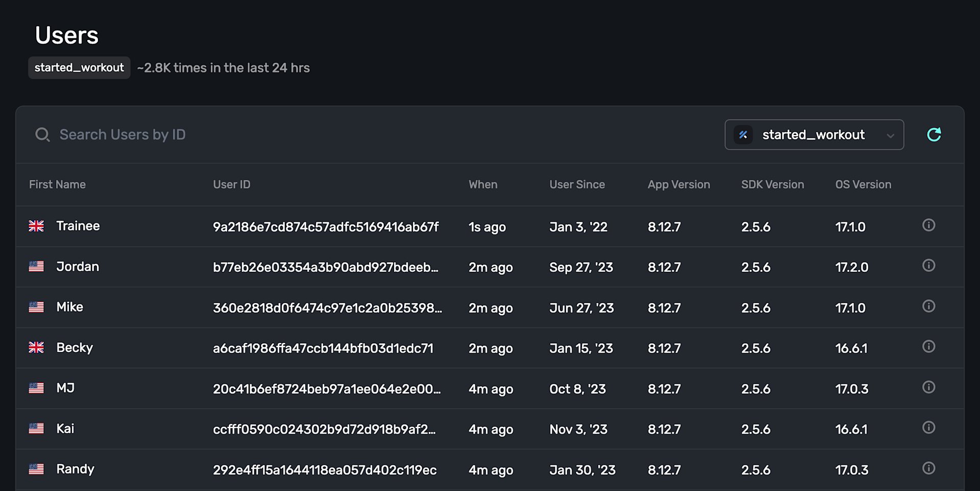Click Becky's user ID a6caf1986ffa47...
This screenshot has width=980, height=491.
(x=323, y=348)
